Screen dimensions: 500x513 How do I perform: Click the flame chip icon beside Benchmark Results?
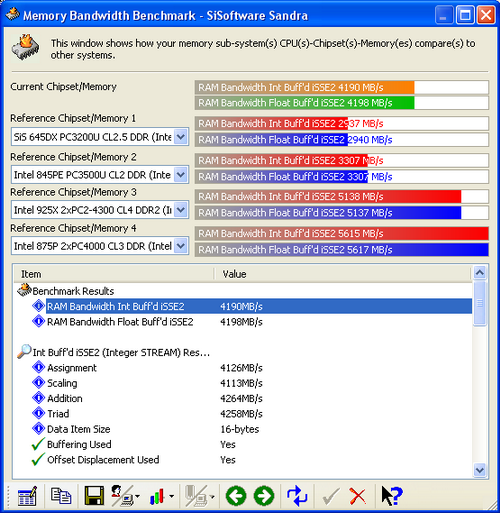24,290
